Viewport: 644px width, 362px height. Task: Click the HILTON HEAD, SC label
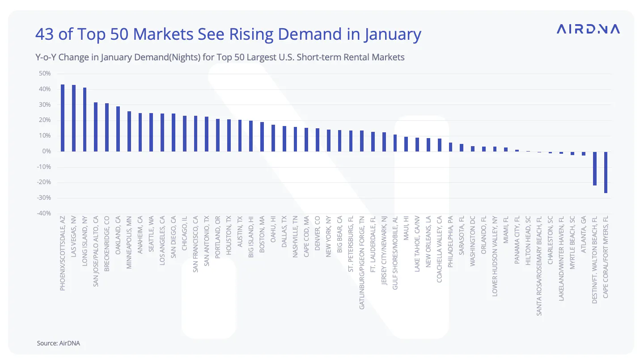click(528, 240)
